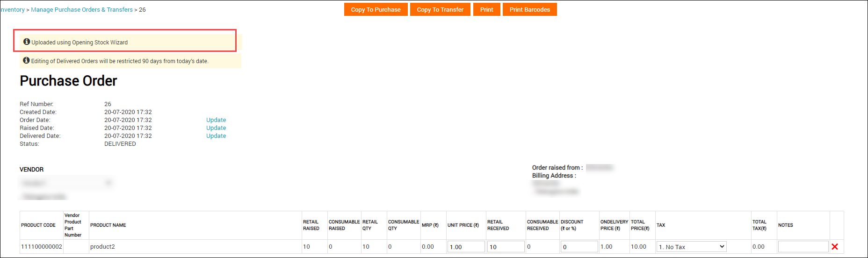Click the red X delete row icon
Image resolution: width=868 pixels, height=258 pixels.
835,247
